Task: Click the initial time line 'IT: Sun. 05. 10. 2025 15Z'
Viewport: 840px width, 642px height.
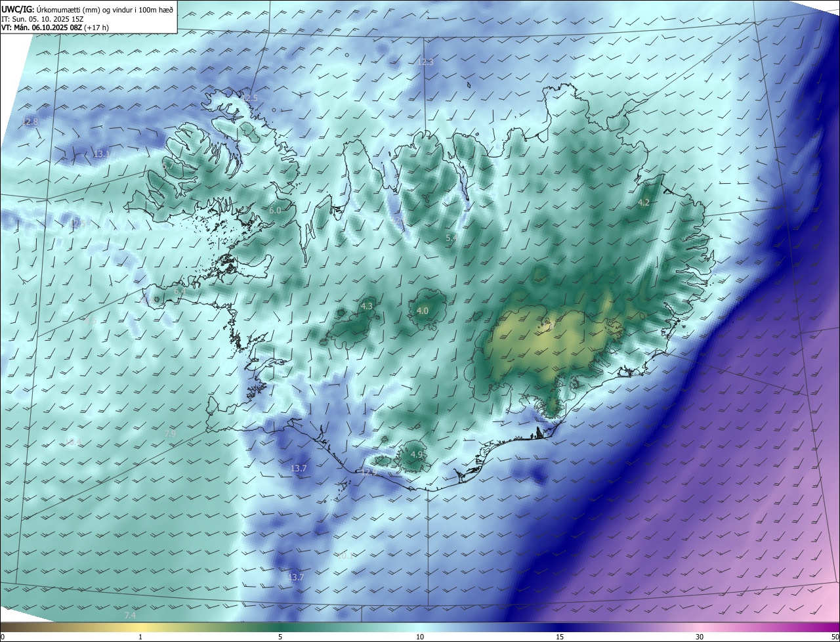Action: point(42,19)
